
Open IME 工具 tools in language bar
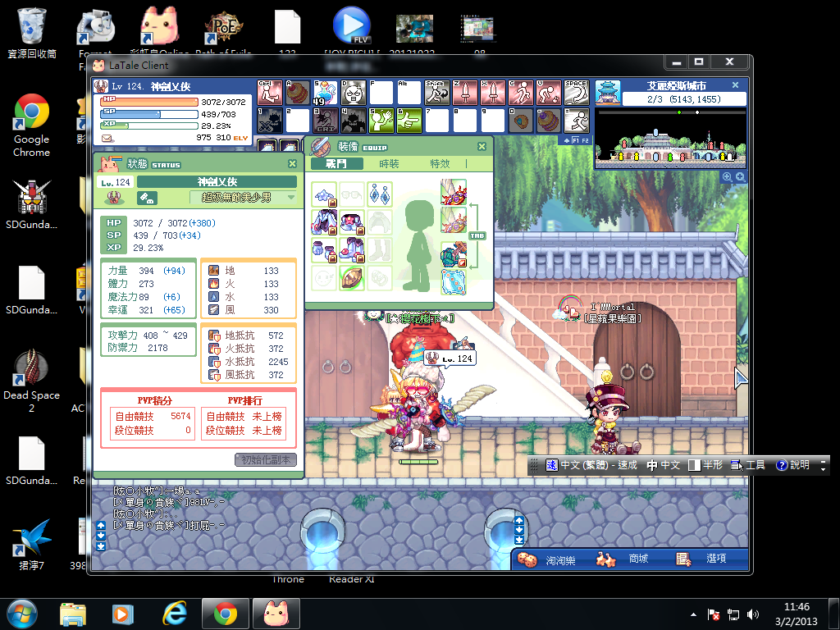coord(748,465)
